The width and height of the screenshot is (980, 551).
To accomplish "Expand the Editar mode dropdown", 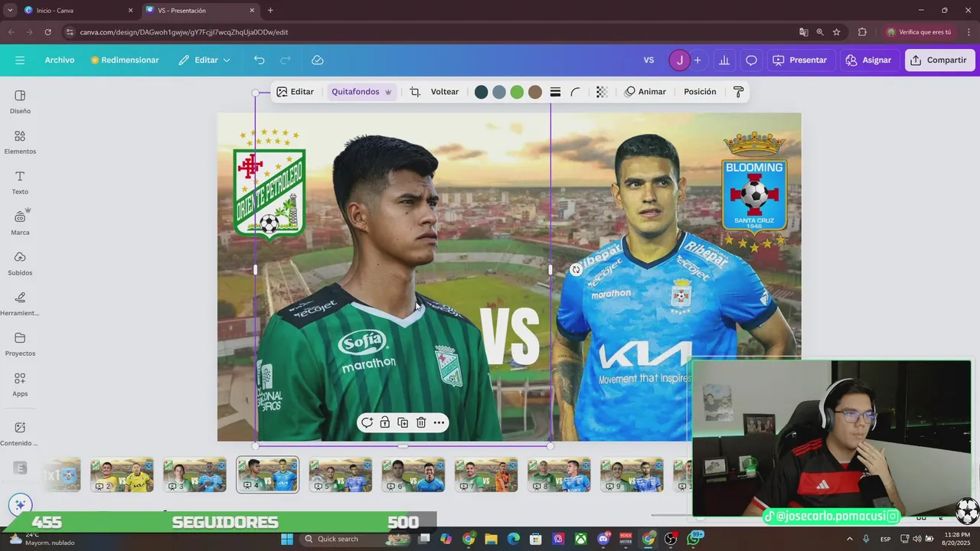I will (204, 60).
